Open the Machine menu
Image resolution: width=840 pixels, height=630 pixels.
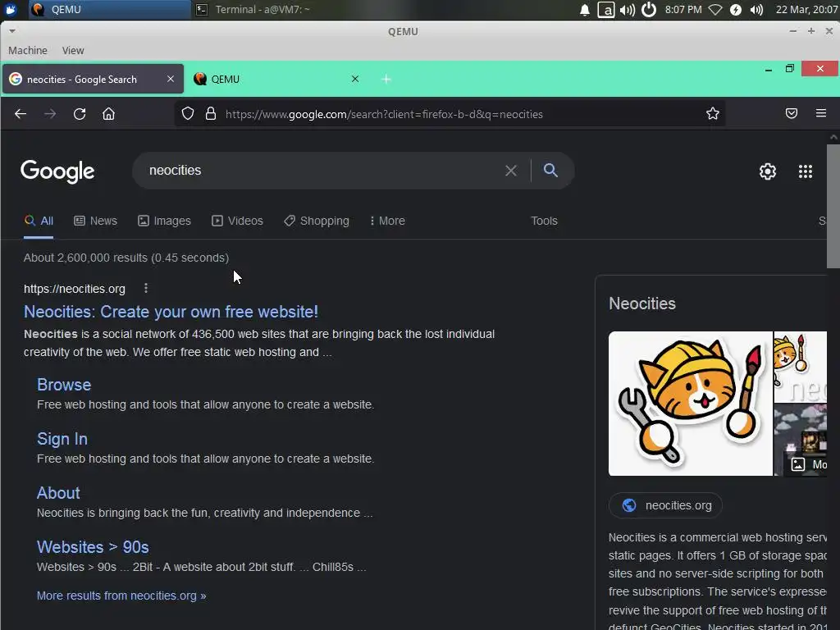point(28,50)
